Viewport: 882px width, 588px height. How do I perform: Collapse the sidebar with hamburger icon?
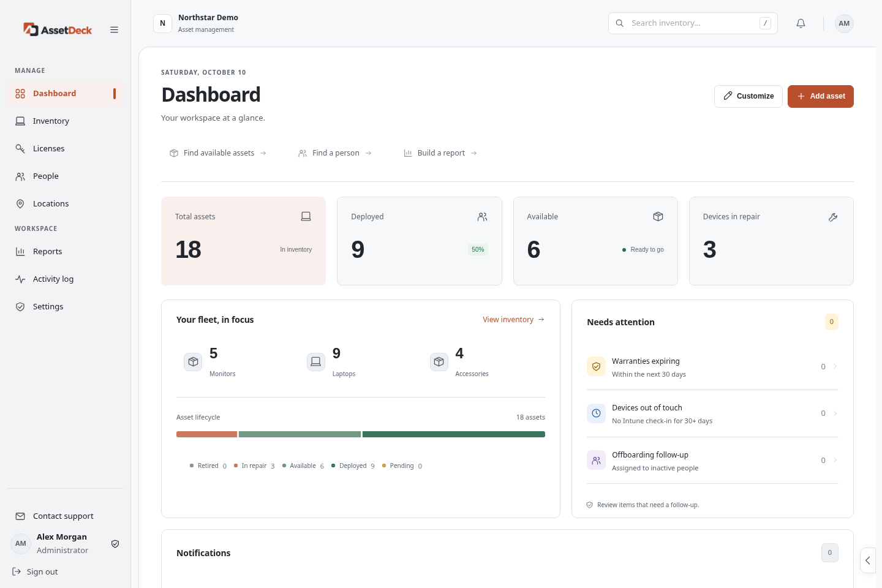click(x=114, y=29)
